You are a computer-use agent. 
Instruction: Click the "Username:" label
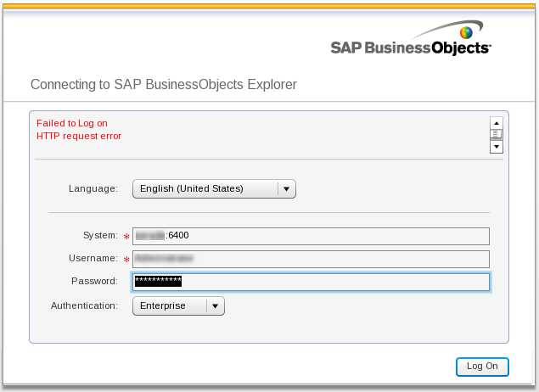coord(93,258)
